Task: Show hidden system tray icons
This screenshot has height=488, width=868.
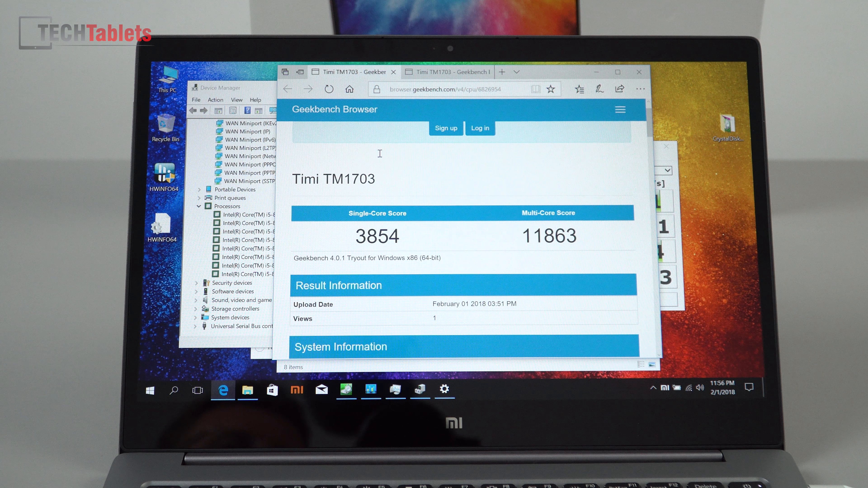Action: click(653, 388)
